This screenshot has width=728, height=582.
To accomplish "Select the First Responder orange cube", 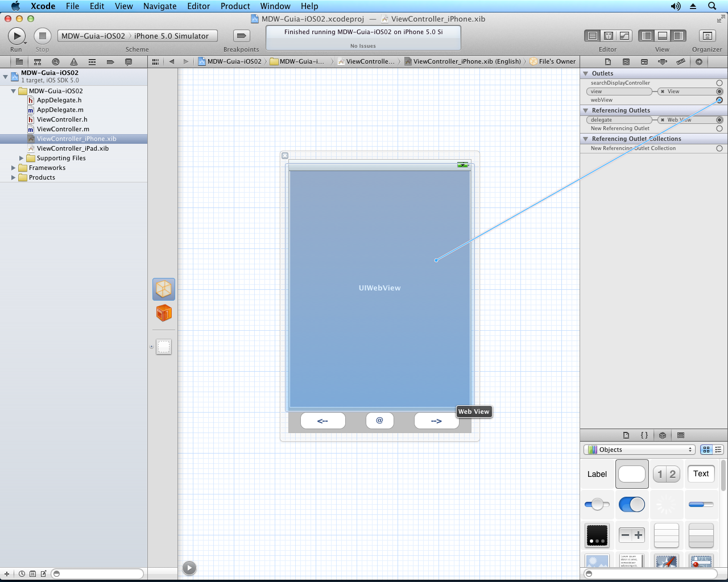I will pyautogui.click(x=164, y=313).
